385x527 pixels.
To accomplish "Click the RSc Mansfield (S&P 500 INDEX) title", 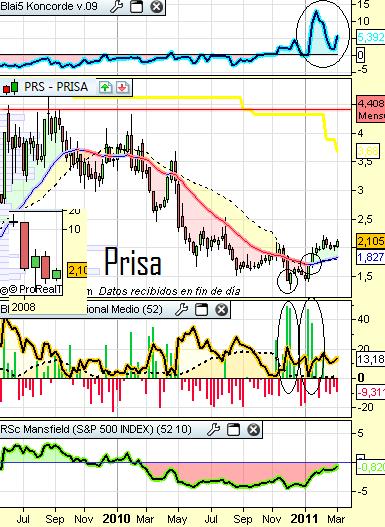I will click(96, 429).
